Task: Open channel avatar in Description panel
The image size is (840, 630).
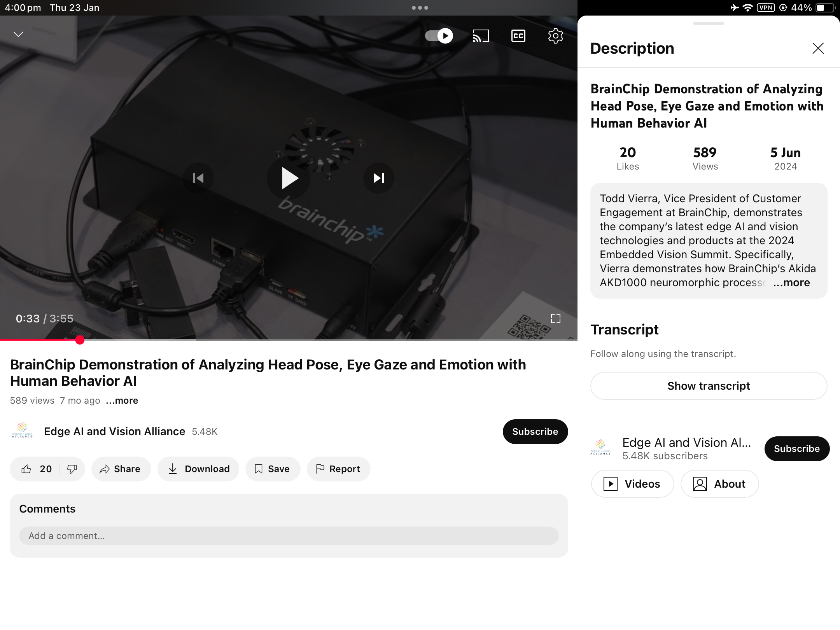Action: (x=601, y=448)
